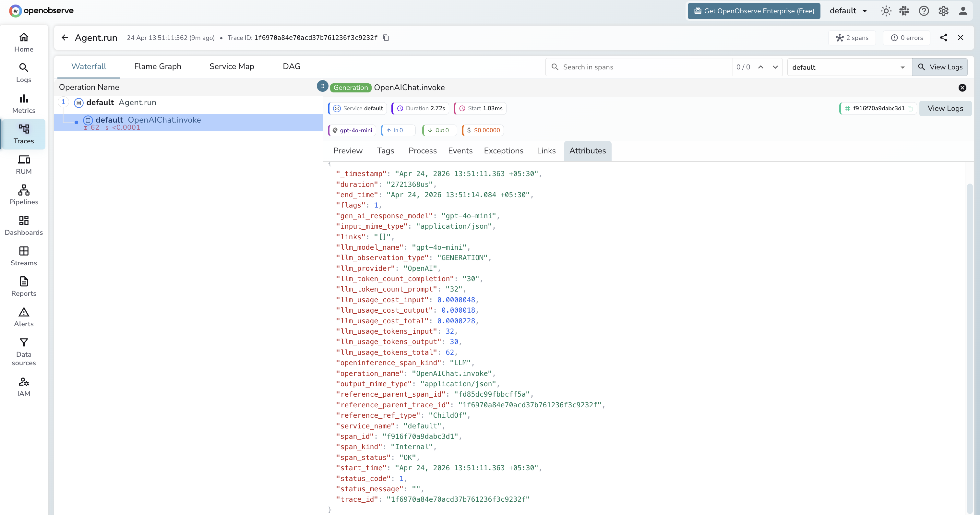The width and height of the screenshot is (980, 515).
Task: Toggle light/dark theme with the sun icon
Action: point(886,11)
